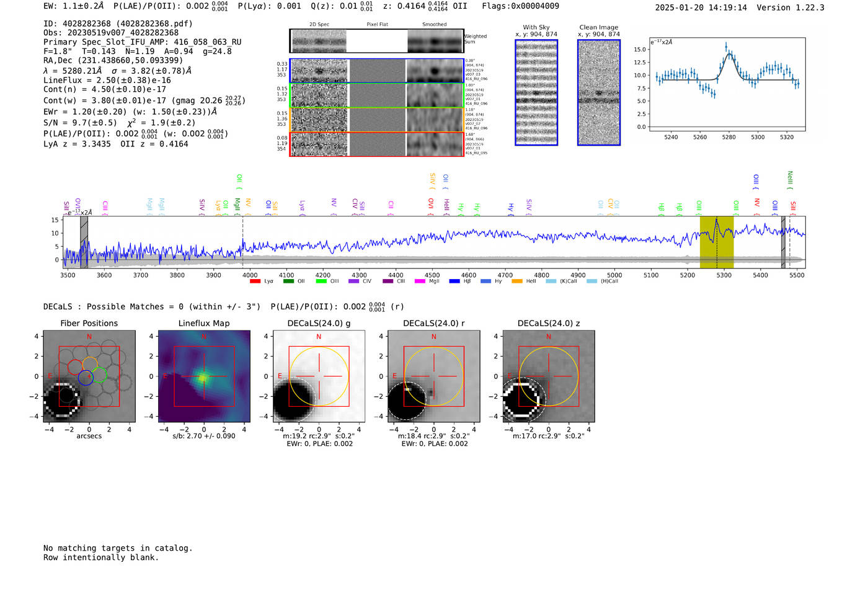This screenshot has height=591, width=868.
Task: Click the 5280 tick on zoomed spectrum axis
Action: click(728, 137)
